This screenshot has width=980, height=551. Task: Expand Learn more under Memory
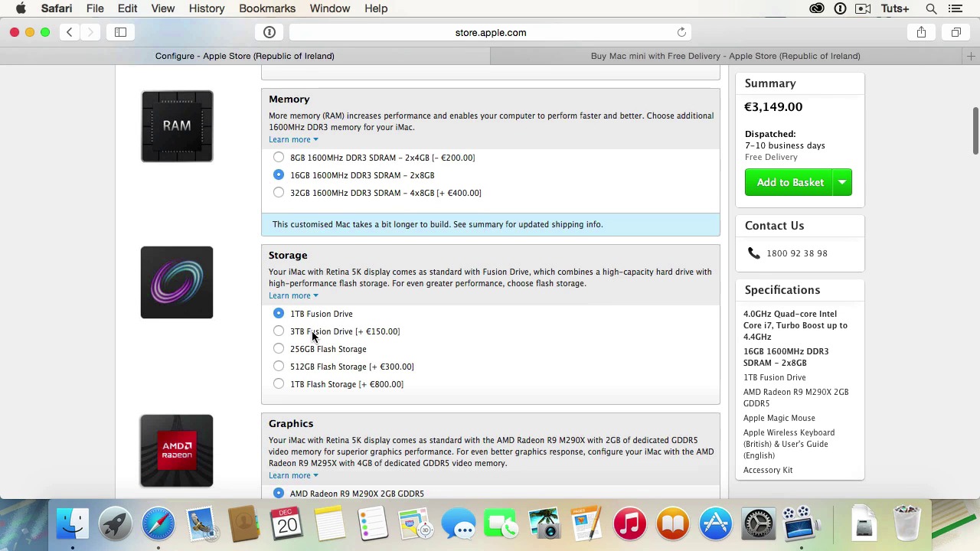point(293,139)
